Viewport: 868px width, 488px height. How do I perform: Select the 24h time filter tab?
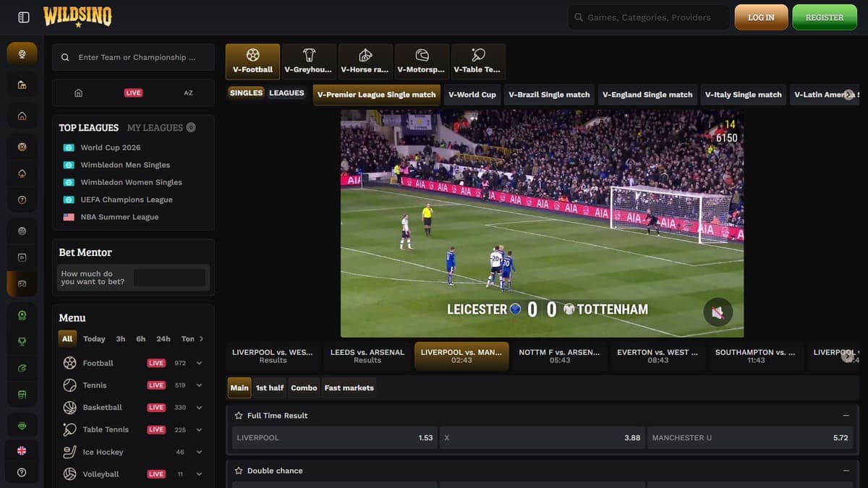(x=163, y=338)
